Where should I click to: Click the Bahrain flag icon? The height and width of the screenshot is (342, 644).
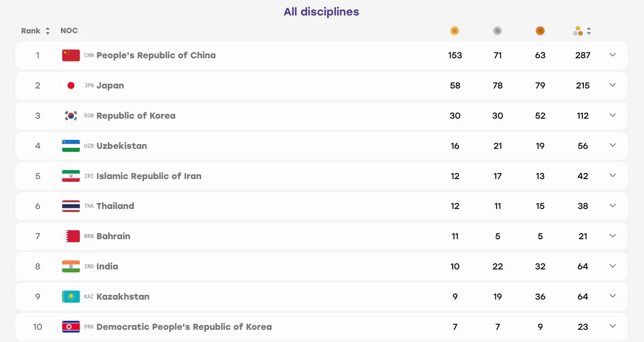coord(71,236)
